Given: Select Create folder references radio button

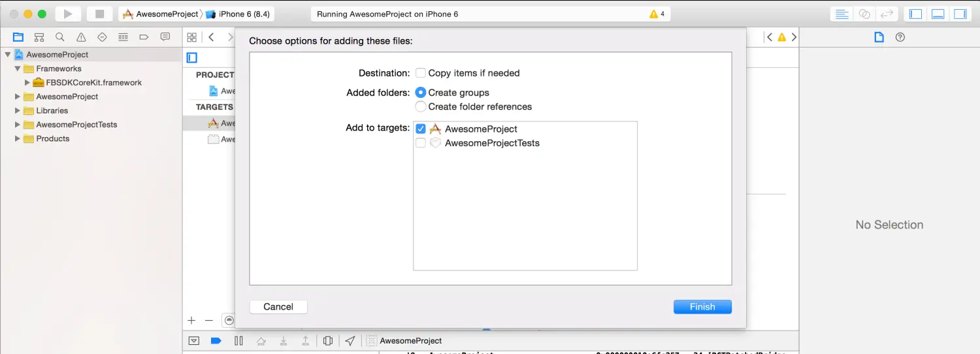Looking at the screenshot, I should 421,106.
